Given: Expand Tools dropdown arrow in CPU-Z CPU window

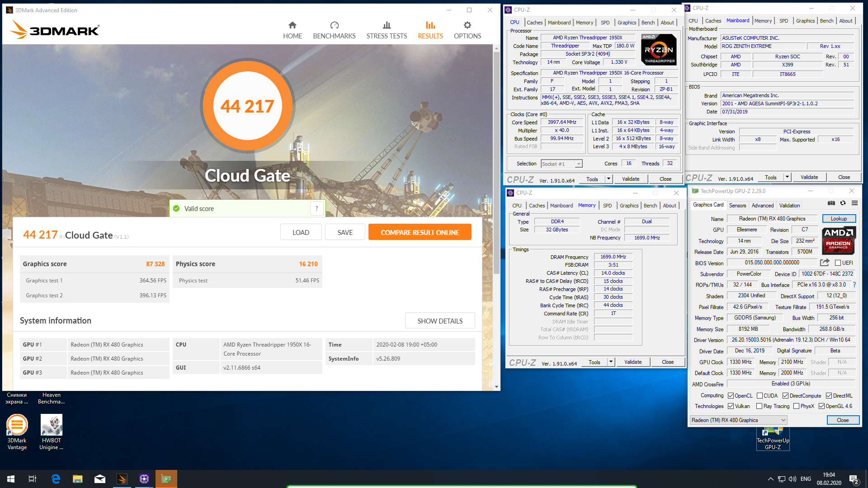Looking at the screenshot, I should pyautogui.click(x=609, y=179).
